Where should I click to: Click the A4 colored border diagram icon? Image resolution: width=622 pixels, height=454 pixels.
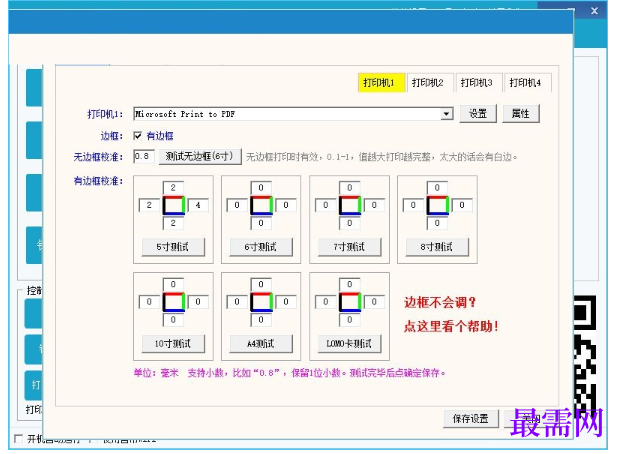261,302
